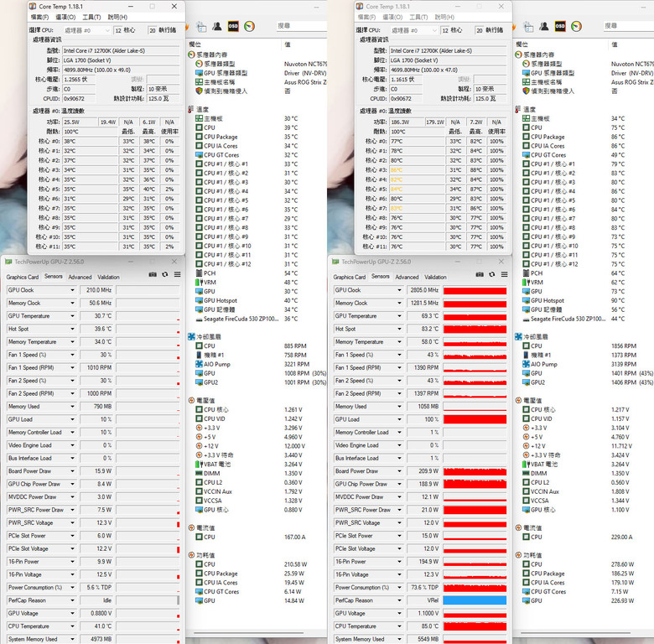This screenshot has height=644, width=654.
Task: Click the GPU Hotspot icon in the 90 °C row
Action: pyautogui.click(x=527, y=300)
